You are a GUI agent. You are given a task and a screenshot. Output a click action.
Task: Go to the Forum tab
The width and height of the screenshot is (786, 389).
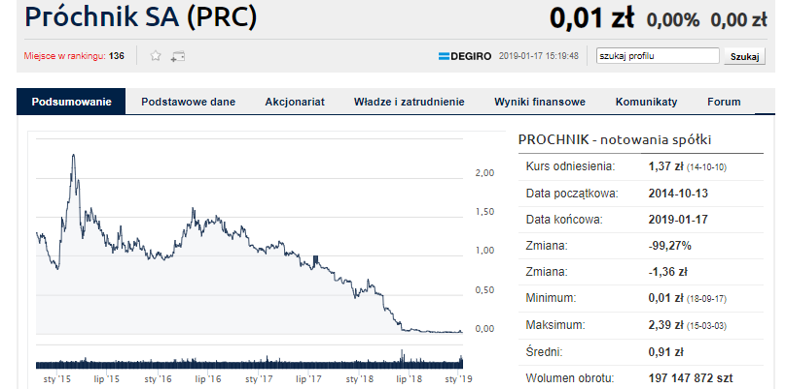[x=724, y=102]
